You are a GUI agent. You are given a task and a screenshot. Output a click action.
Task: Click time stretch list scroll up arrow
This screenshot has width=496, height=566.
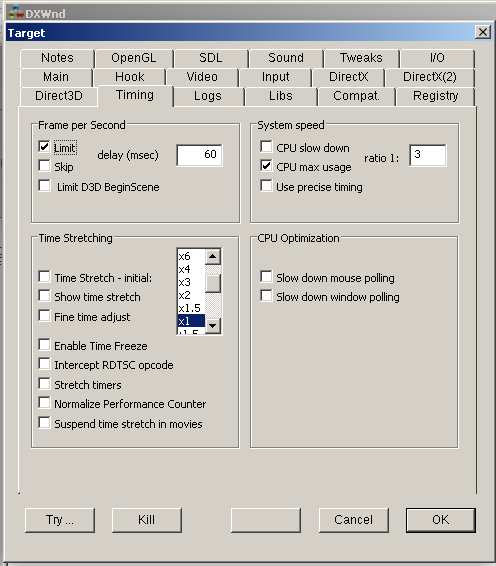[213, 257]
